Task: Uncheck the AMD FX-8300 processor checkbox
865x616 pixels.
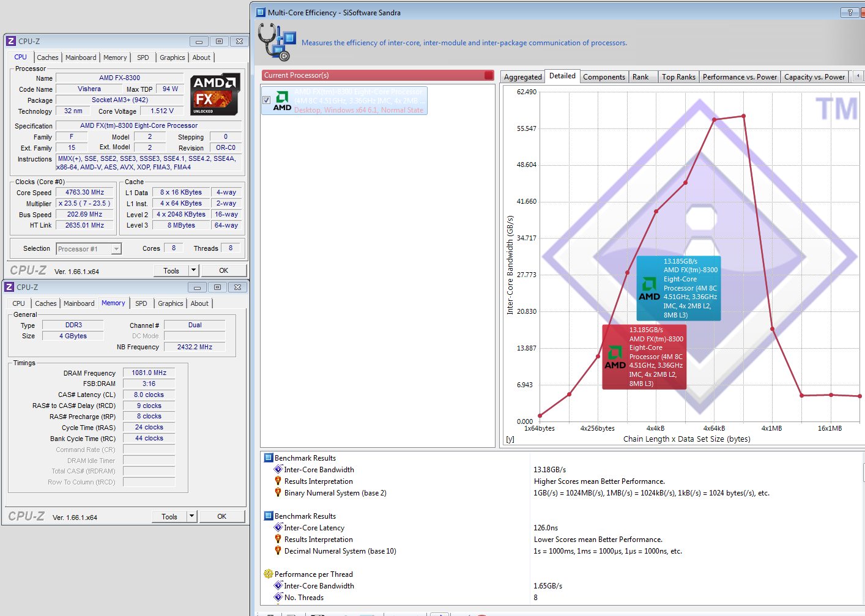Action: click(x=266, y=100)
